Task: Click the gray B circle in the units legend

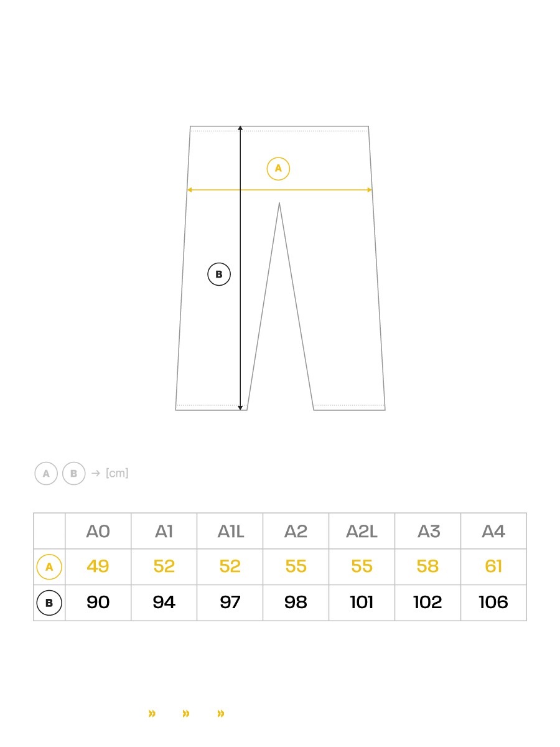Action: pos(73,474)
